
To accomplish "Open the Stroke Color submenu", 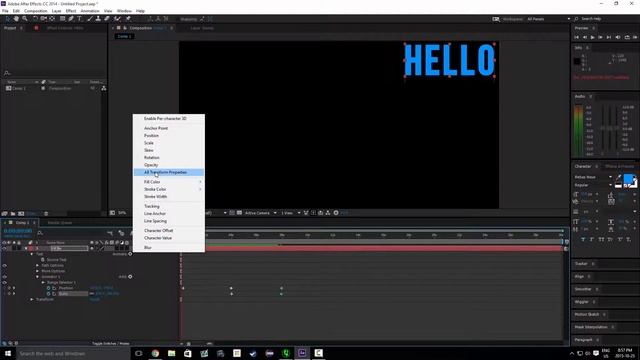I will (x=169, y=189).
